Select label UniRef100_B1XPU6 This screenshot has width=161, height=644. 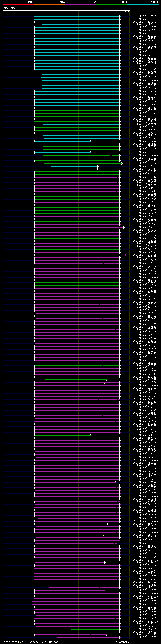click(144, 263)
